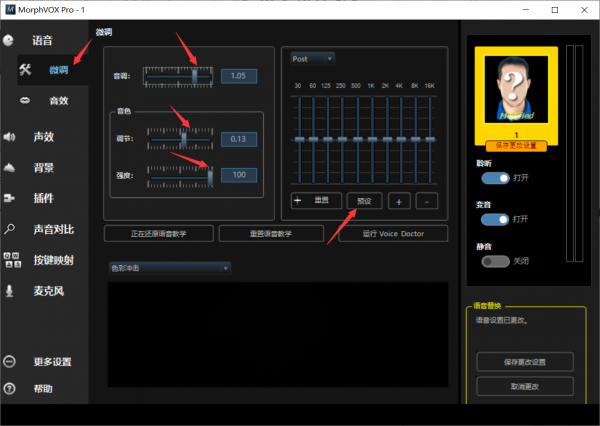Click the 8K equalizer band slider
Image resolution: width=600 pixels, height=426 pixels.
pos(416,140)
